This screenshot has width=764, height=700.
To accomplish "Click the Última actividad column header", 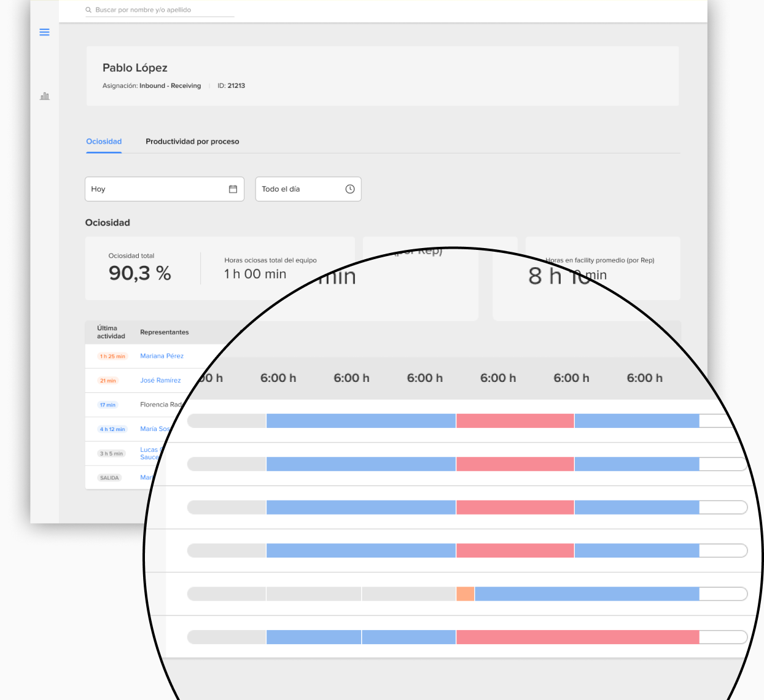I will (x=111, y=332).
